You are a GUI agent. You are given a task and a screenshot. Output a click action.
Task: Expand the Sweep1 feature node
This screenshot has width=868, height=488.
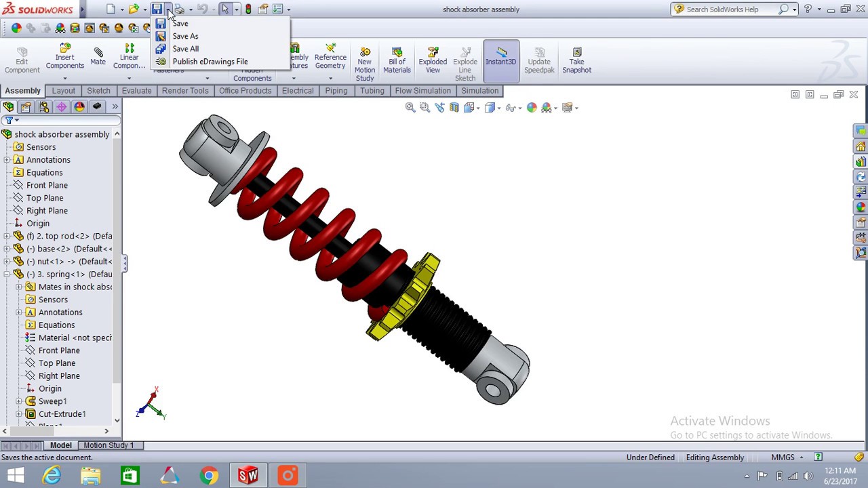pyautogui.click(x=19, y=401)
